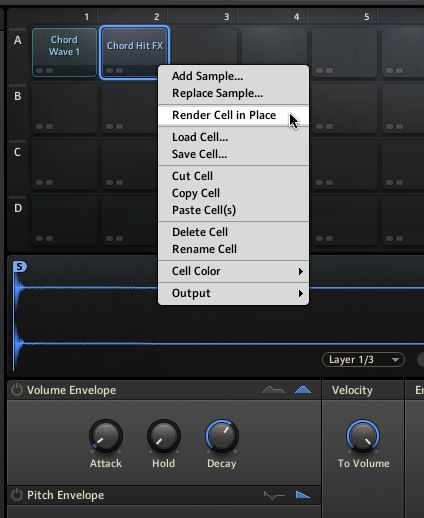Screen dimensions: 424x518
Task: Click the Hold knob
Action: [x=164, y=436]
